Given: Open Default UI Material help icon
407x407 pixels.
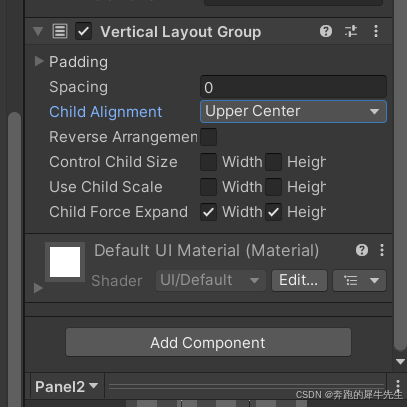Looking at the screenshot, I should (x=362, y=250).
